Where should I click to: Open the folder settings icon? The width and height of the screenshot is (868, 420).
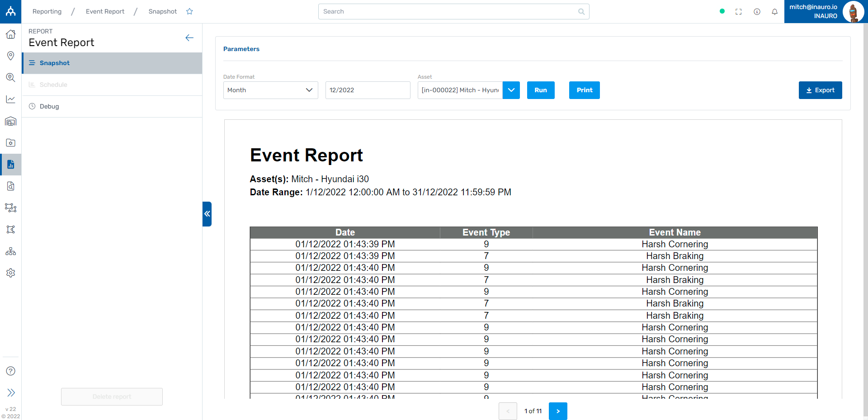point(10,143)
